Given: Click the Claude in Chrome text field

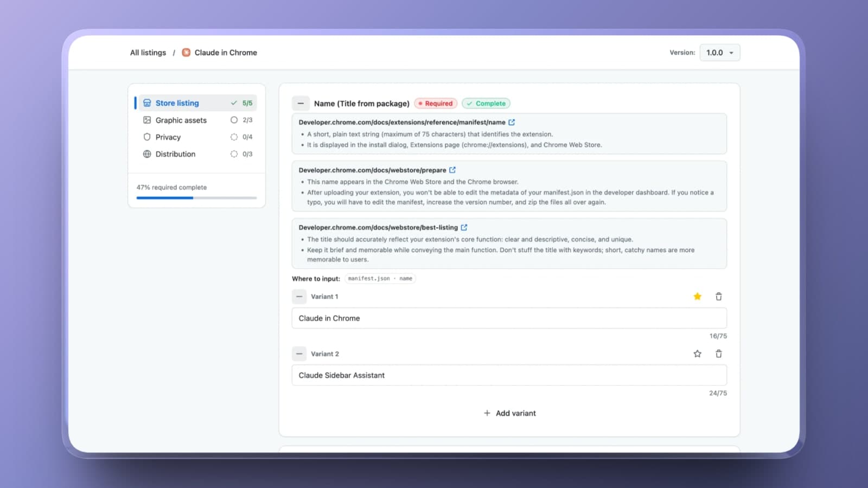Looking at the screenshot, I should 509,318.
